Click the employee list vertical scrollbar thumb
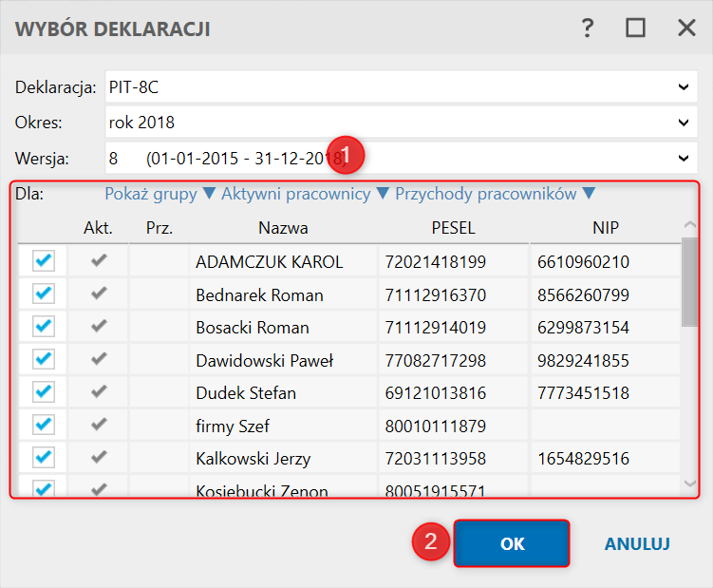 tap(690, 280)
